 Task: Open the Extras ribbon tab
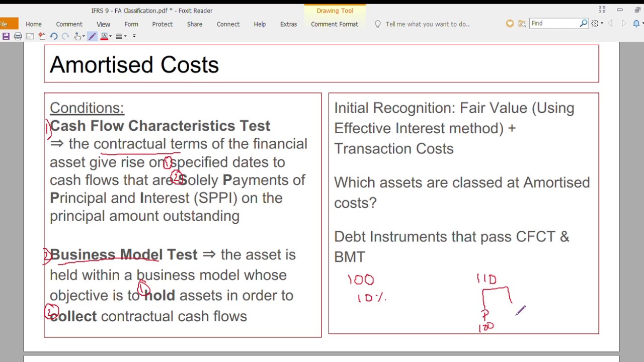pos(288,24)
